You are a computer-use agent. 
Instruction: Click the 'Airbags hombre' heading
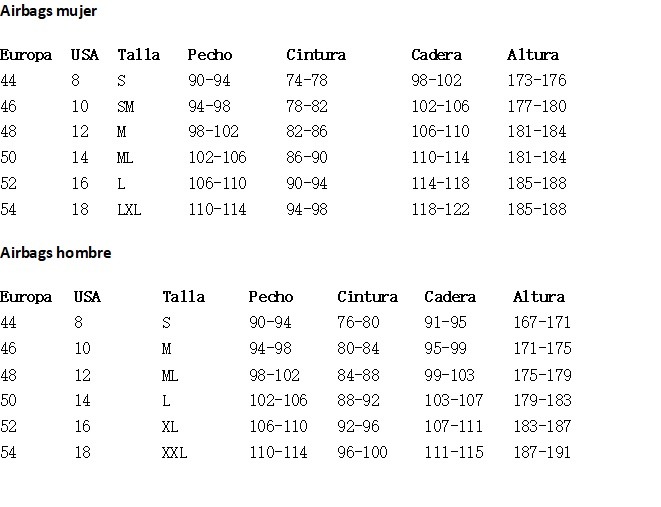click(x=56, y=252)
